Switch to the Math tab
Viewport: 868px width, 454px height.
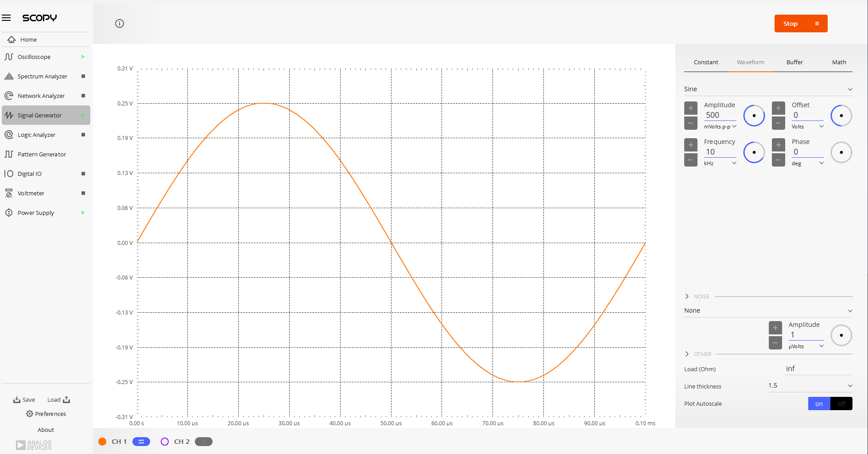pyautogui.click(x=839, y=62)
